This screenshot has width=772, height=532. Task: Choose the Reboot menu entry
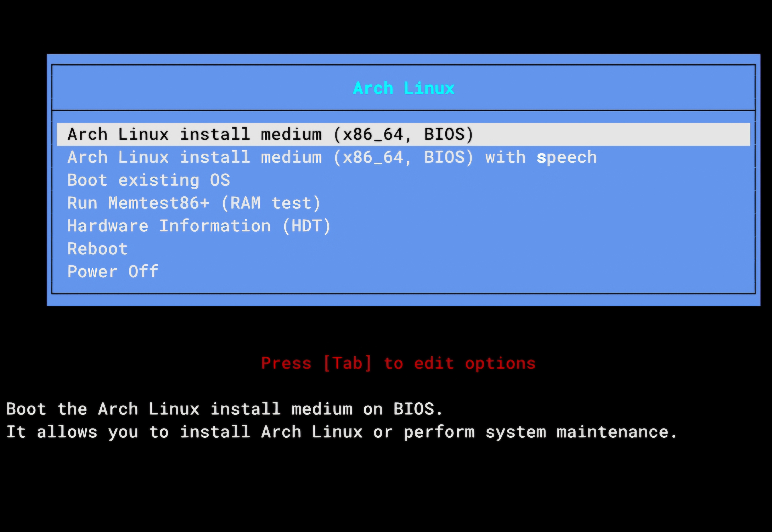pos(97,249)
